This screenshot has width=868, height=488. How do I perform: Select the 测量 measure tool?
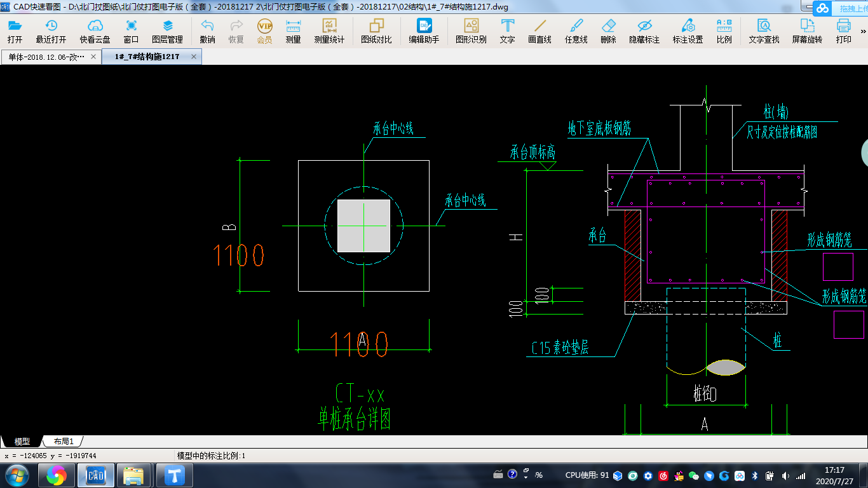point(294,30)
